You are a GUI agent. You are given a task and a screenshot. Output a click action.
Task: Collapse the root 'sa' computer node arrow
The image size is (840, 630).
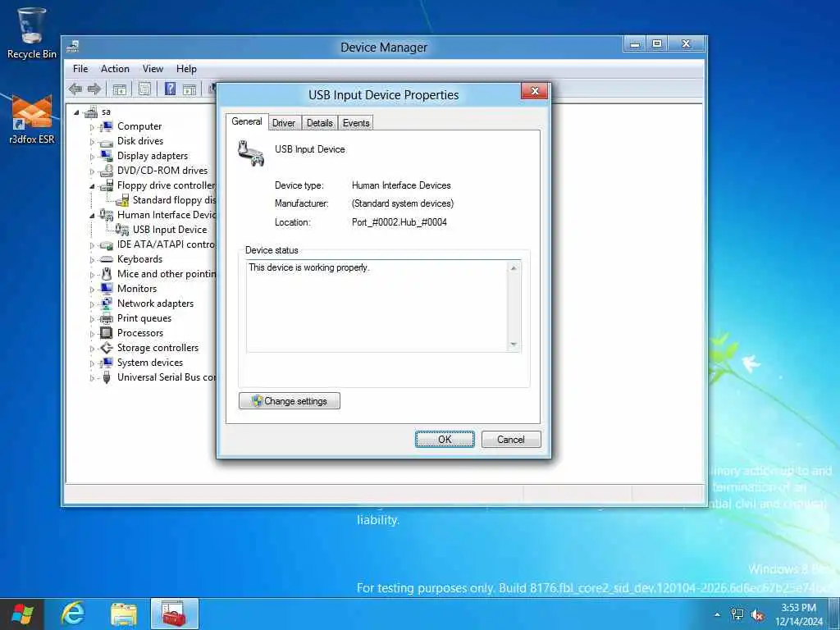click(76, 112)
